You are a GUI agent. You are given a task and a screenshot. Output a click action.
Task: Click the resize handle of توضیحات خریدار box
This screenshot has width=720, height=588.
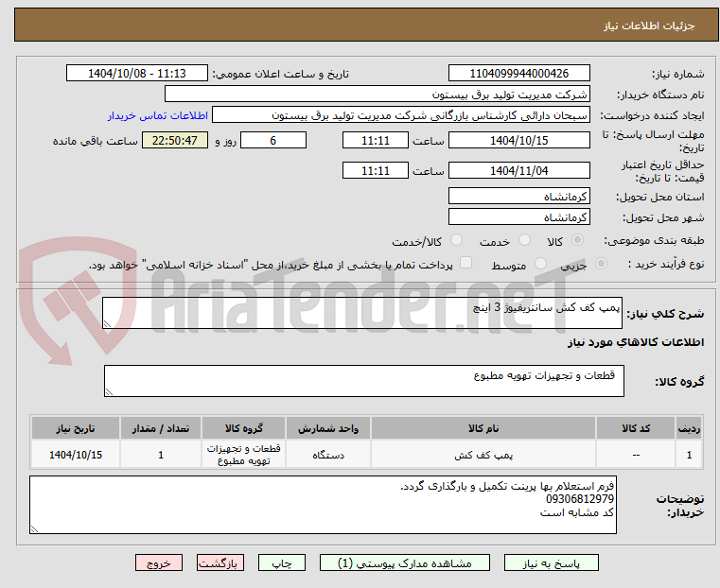point(34,528)
